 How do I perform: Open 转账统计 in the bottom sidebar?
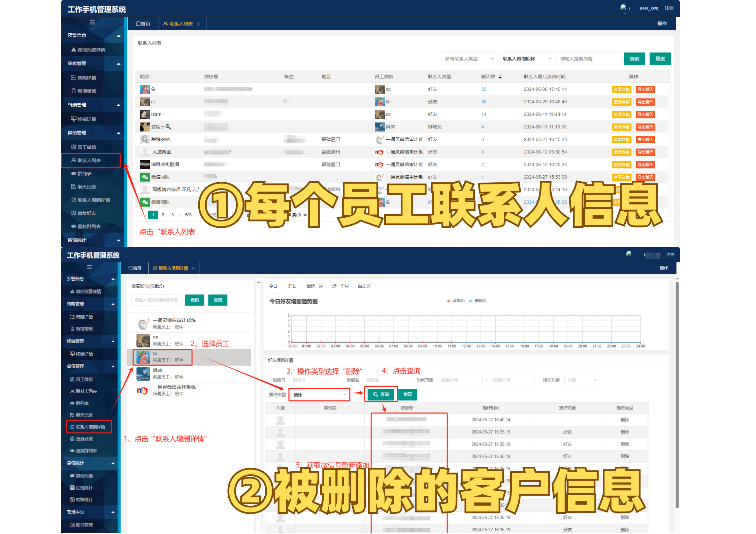coord(81,500)
